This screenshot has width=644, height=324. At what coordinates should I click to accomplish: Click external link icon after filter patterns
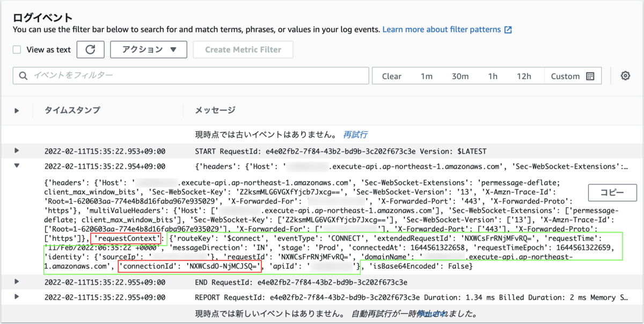[x=508, y=30]
